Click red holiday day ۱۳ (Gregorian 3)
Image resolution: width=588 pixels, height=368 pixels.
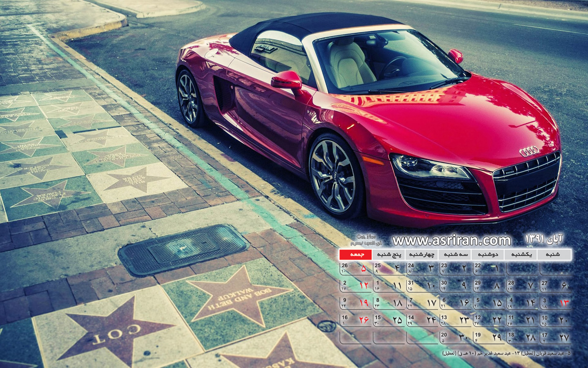(x=556, y=303)
